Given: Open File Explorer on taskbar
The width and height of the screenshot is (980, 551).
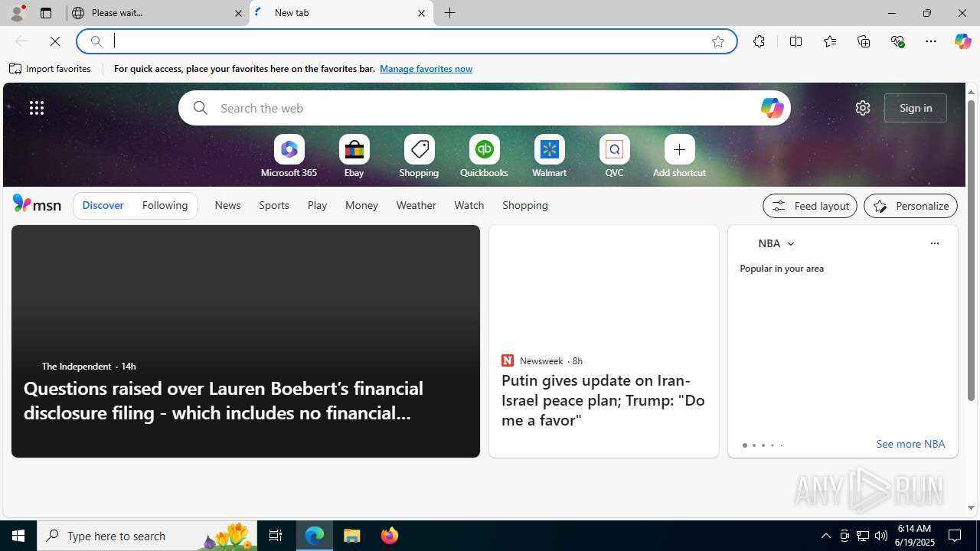Looking at the screenshot, I should pos(352,536).
